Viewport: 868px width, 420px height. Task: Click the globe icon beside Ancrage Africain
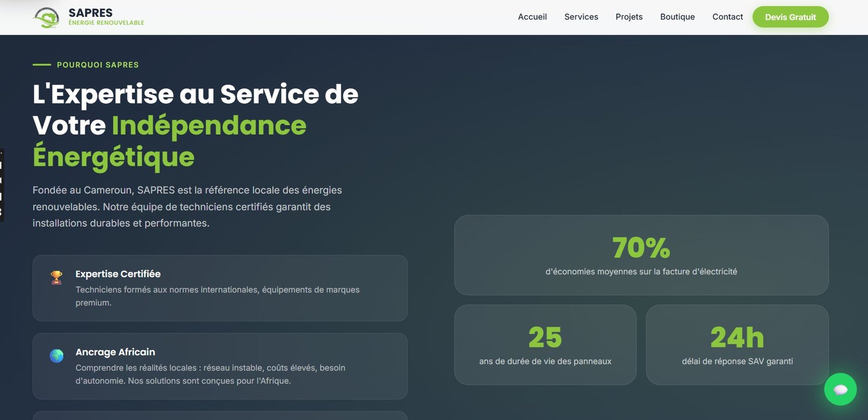[56, 356]
